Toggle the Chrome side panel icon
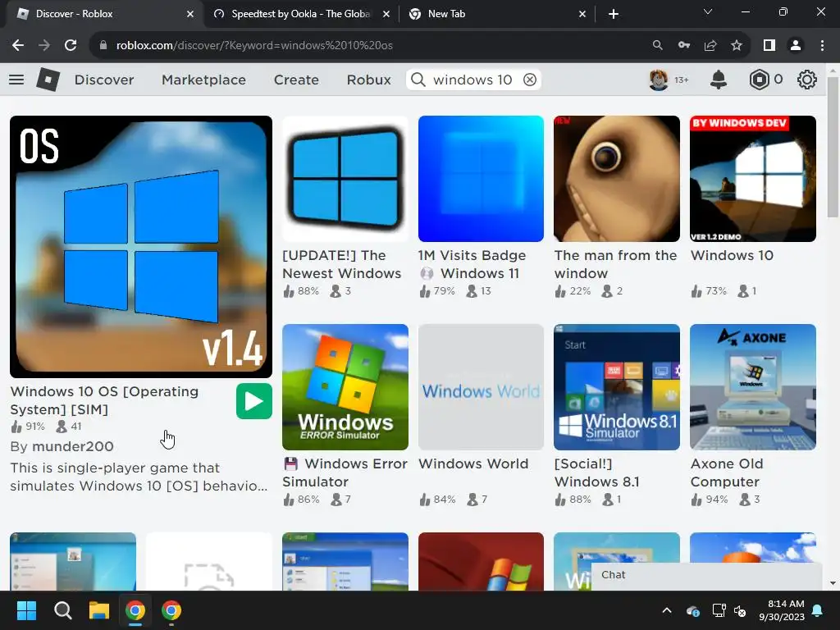This screenshot has width=840, height=630. pyautogui.click(x=769, y=46)
